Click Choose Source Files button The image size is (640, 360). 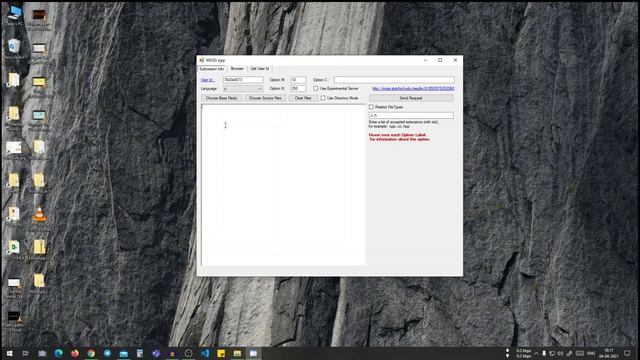265,98
